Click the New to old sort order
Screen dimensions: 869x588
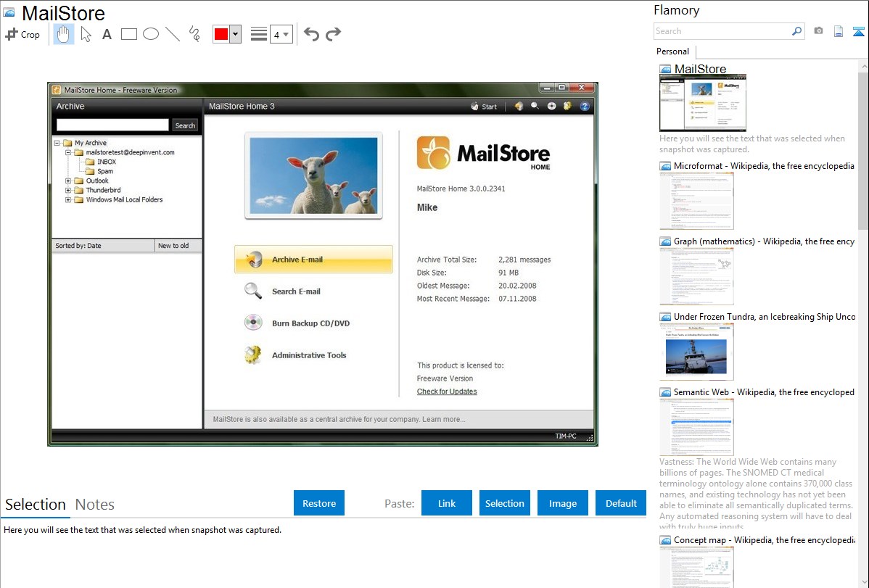pyautogui.click(x=178, y=246)
